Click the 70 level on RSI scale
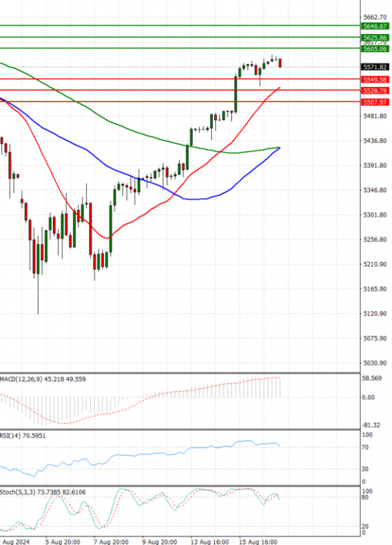This screenshot has height=545, width=392. point(365,448)
